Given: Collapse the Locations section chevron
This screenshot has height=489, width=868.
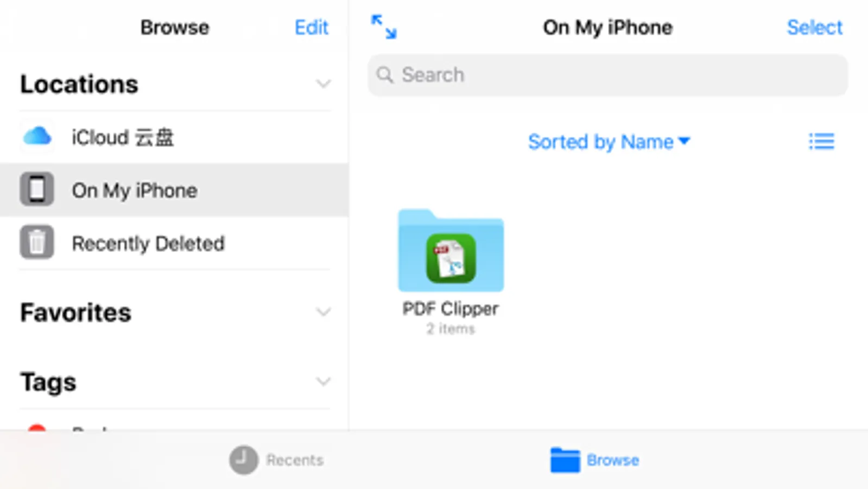Looking at the screenshot, I should [324, 84].
